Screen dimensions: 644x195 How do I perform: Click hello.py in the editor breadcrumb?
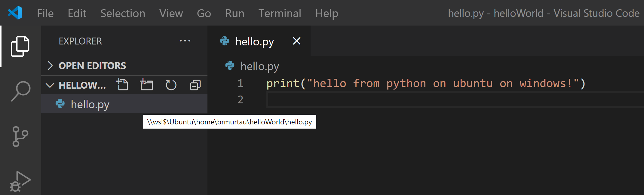click(260, 66)
